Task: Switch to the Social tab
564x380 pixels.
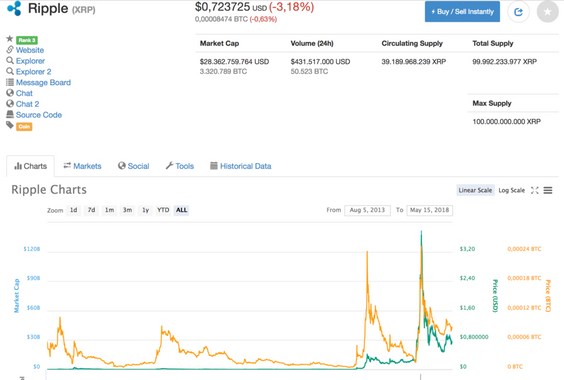Action: point(133,166)
